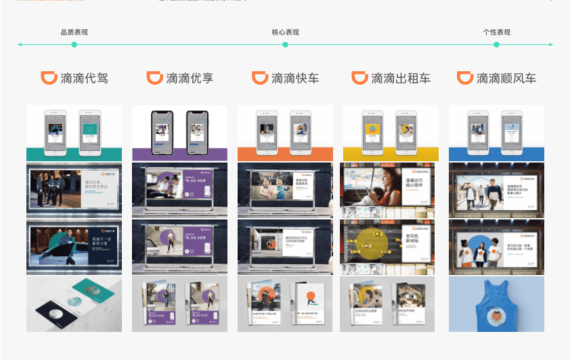Open 滴滴优享 billboard with woman walking

[x=180, y=247]
